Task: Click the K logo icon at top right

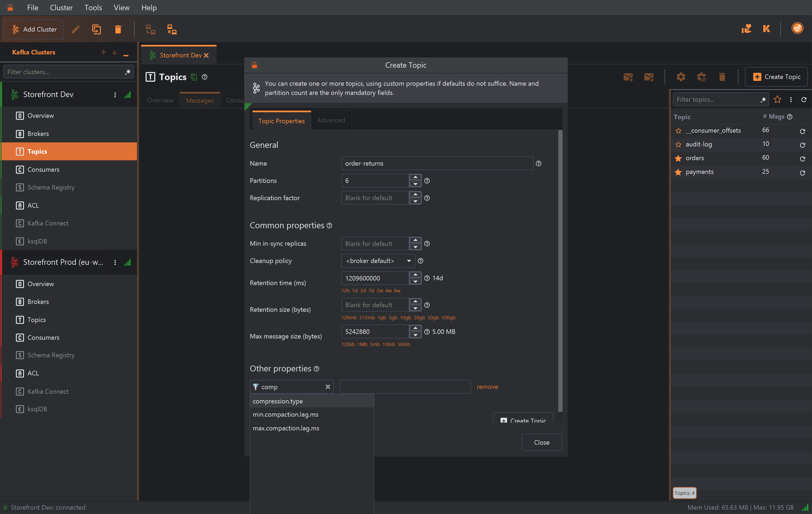Action: [766, 29]
